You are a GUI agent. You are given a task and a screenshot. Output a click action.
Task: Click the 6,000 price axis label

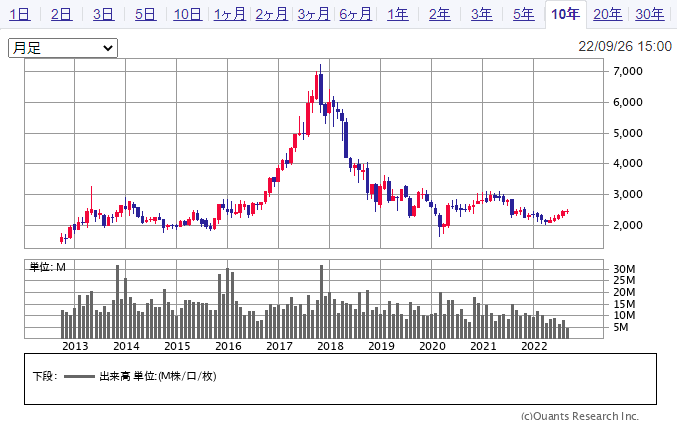628,102
